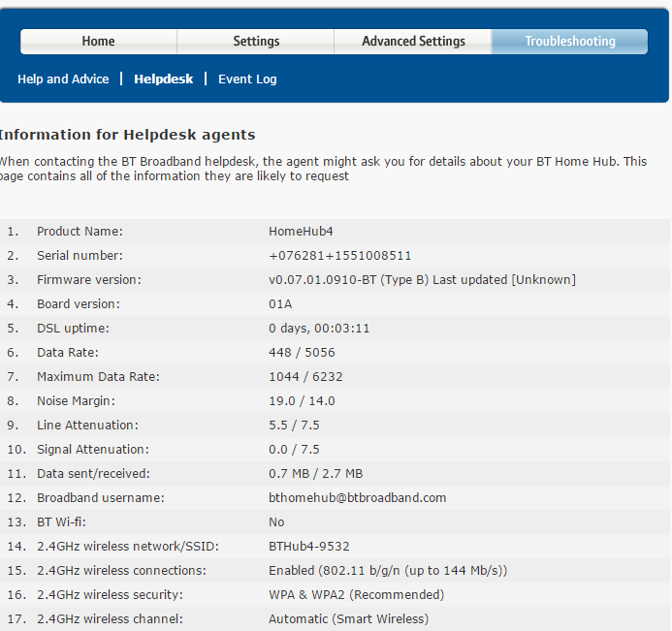The height and width of the screenshot is (631, 672).
Task: Click value Automatic (Smart Wireless)
Action: [349, 619]
